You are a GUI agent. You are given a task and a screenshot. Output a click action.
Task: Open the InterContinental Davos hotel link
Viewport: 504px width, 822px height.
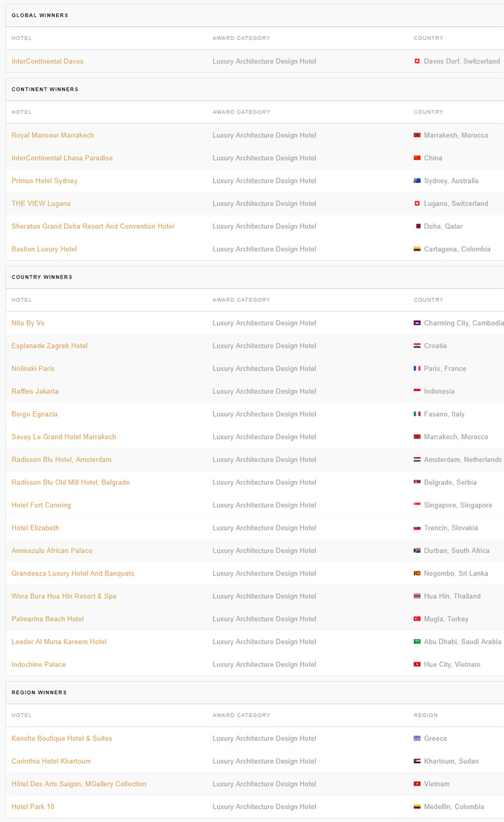[47, 61]
